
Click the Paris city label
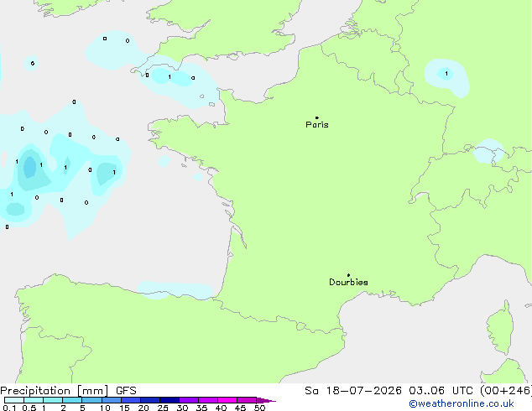tap(317, 125)
